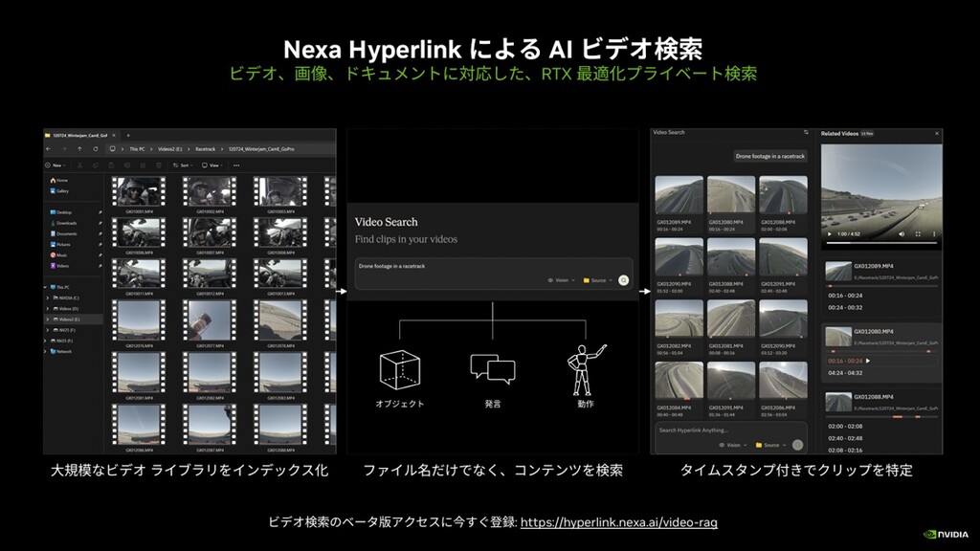Collapse the This PC tree node

click(46, 287)
